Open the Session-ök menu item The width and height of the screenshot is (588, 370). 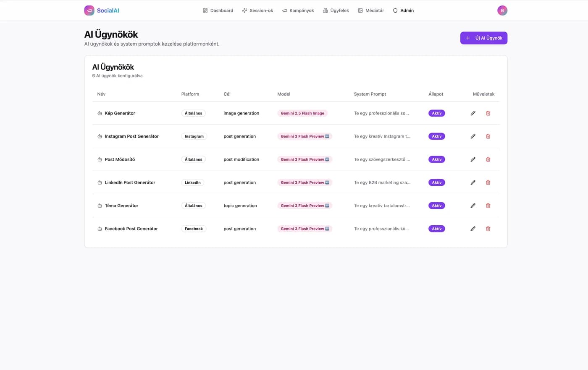257,10
